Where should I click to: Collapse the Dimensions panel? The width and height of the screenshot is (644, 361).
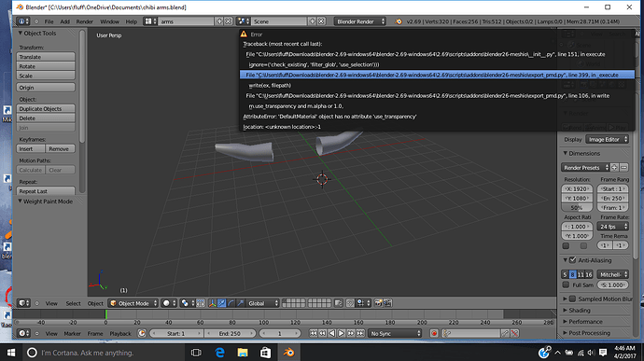pos(583,153)
